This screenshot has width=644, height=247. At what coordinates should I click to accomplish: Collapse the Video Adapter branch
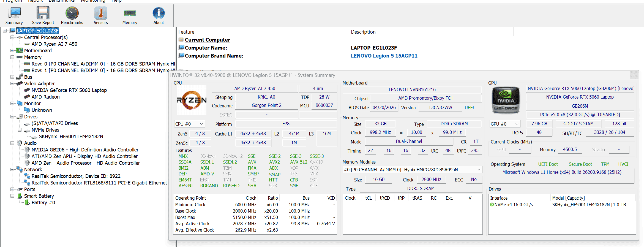(x=12, y=83)
